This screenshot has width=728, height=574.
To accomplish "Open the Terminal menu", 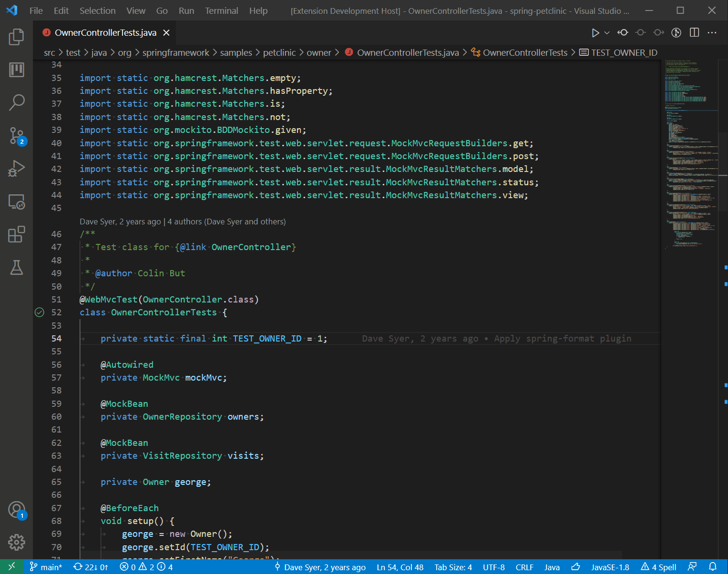I will click(221, 10).
